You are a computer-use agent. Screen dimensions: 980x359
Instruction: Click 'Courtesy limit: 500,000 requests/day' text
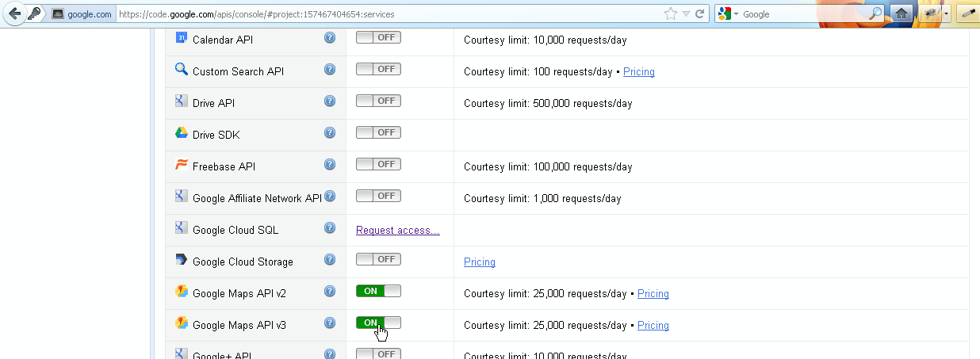548,103
